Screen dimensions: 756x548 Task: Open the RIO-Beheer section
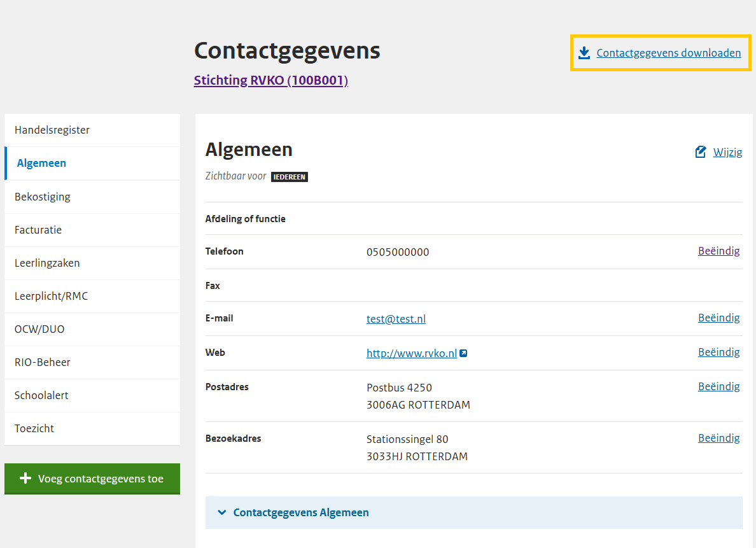pyautogui.click(x=42, y=362)
